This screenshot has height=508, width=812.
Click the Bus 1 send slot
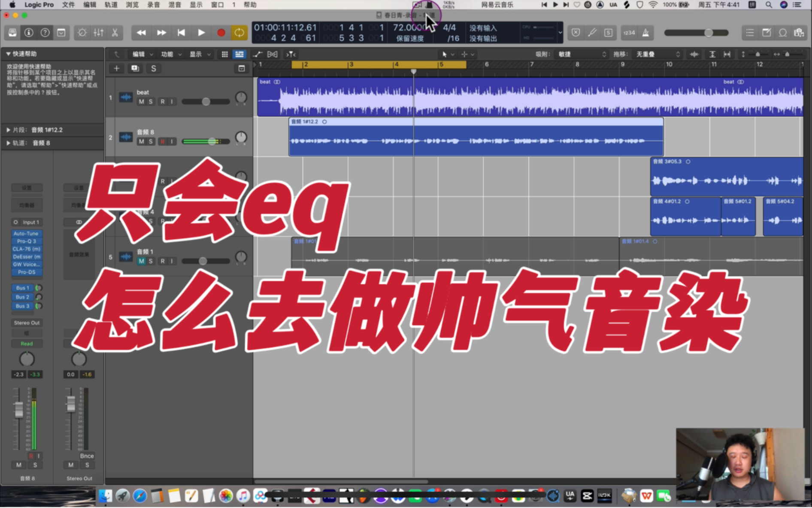coord(22,288)
